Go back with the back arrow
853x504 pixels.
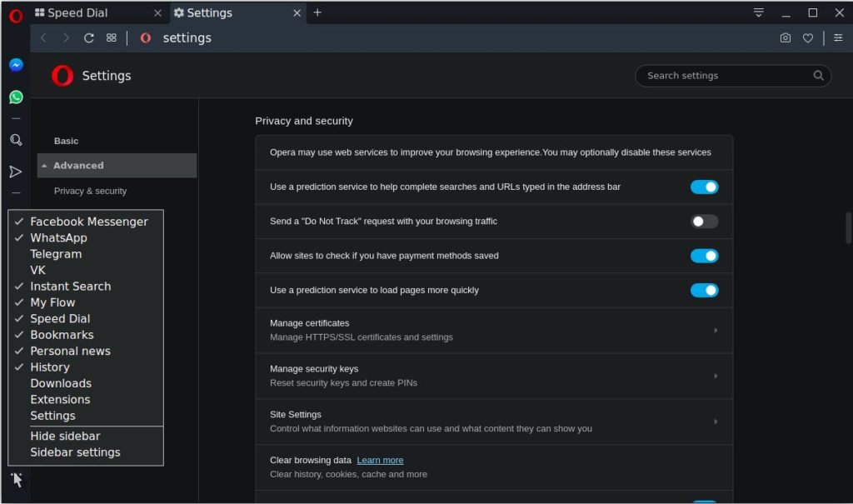tap(43, 37)
